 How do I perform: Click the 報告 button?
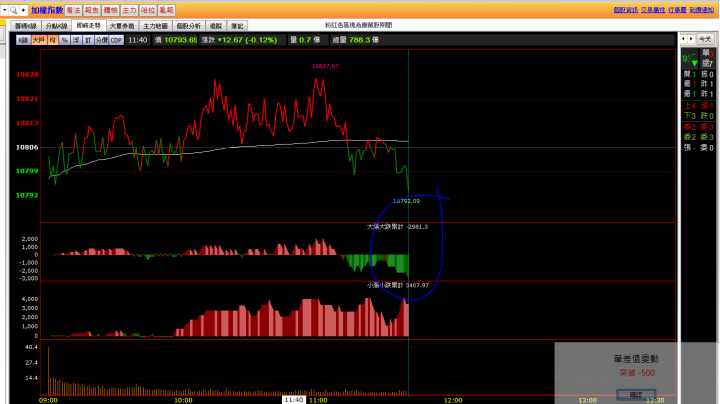click(x=92, y=10)
